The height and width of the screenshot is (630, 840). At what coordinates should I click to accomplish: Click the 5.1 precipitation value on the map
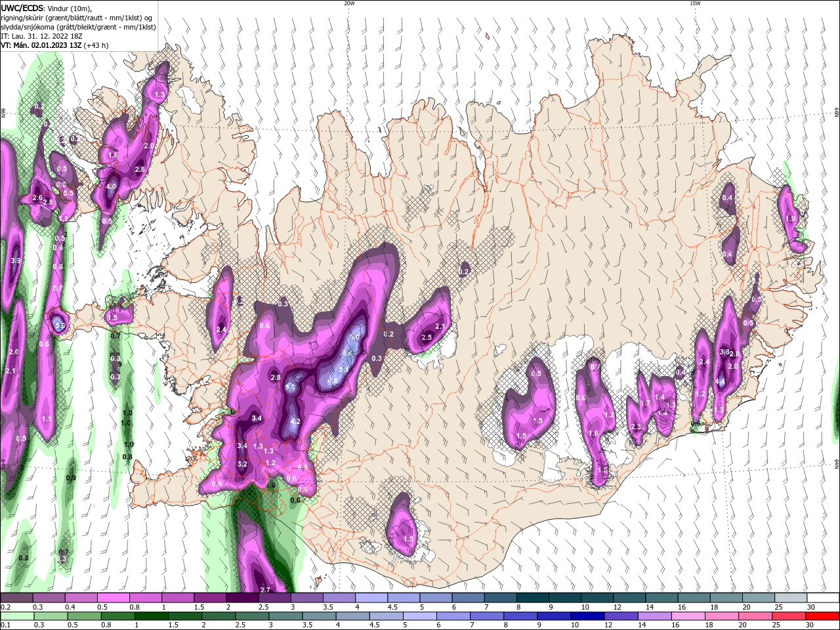[343, 370]
